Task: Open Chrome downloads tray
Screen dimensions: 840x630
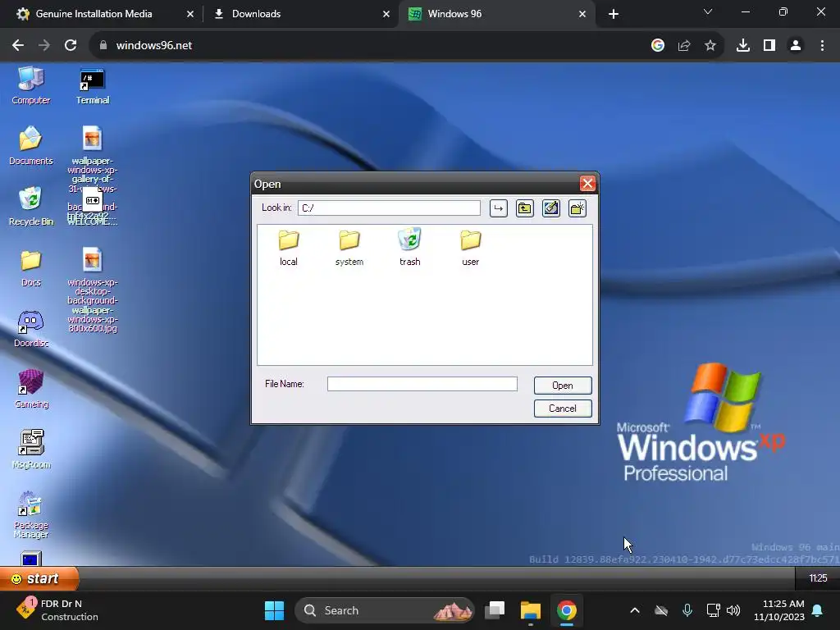Action: coord(743,46)
